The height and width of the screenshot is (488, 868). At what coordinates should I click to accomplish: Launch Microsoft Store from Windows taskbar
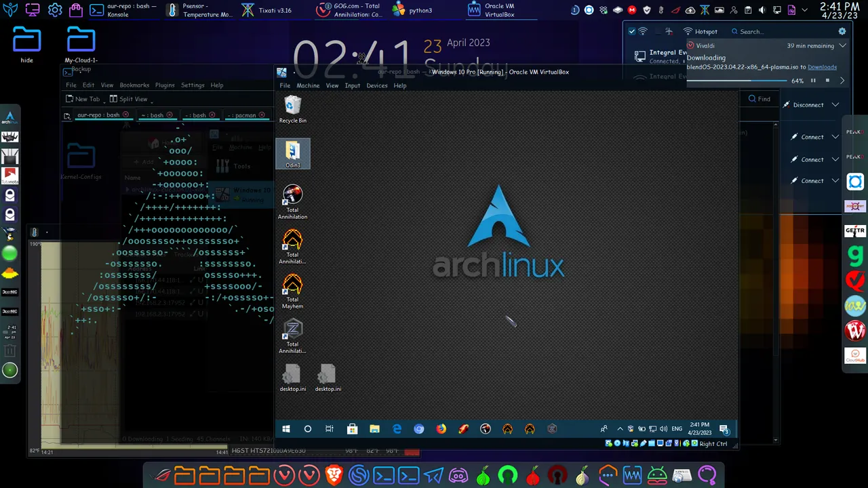352,429
